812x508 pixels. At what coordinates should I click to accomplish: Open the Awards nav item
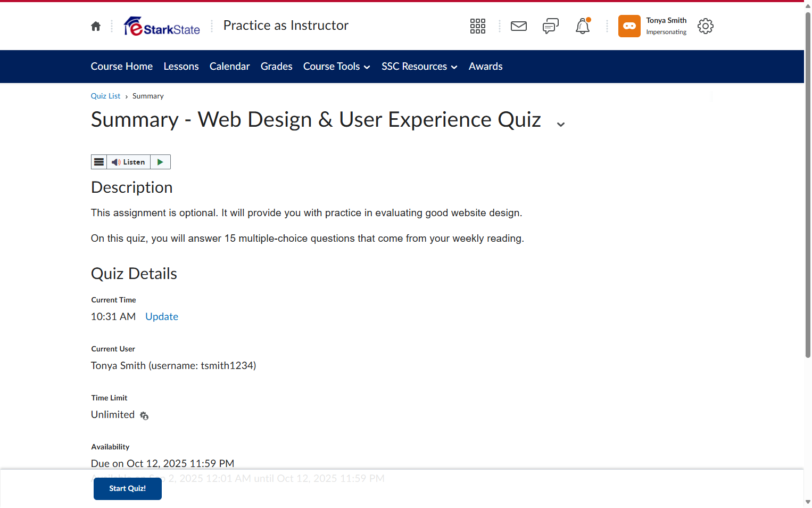[x=486, y=67]
